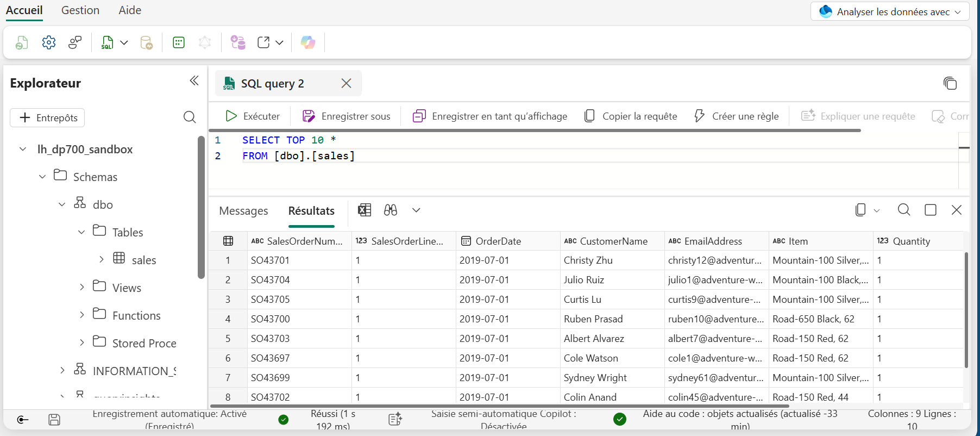
Task: Open the Accueil menu tab
Action: pos(24,10)
